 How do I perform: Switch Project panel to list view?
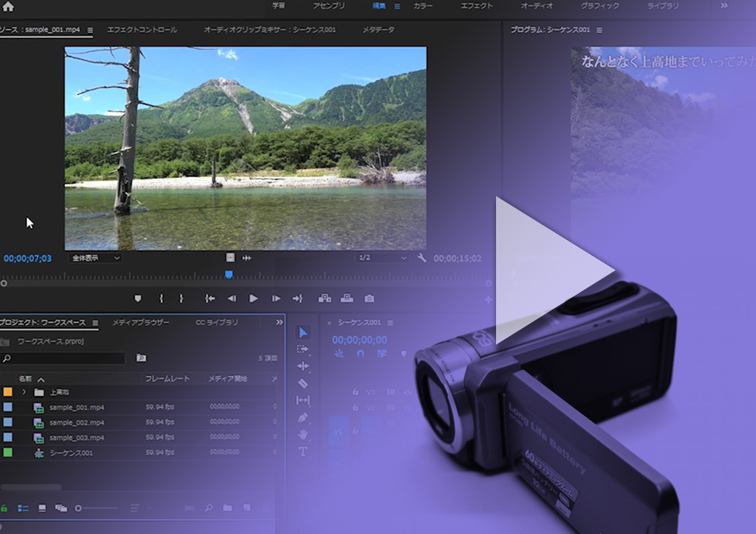click(23, 508)
